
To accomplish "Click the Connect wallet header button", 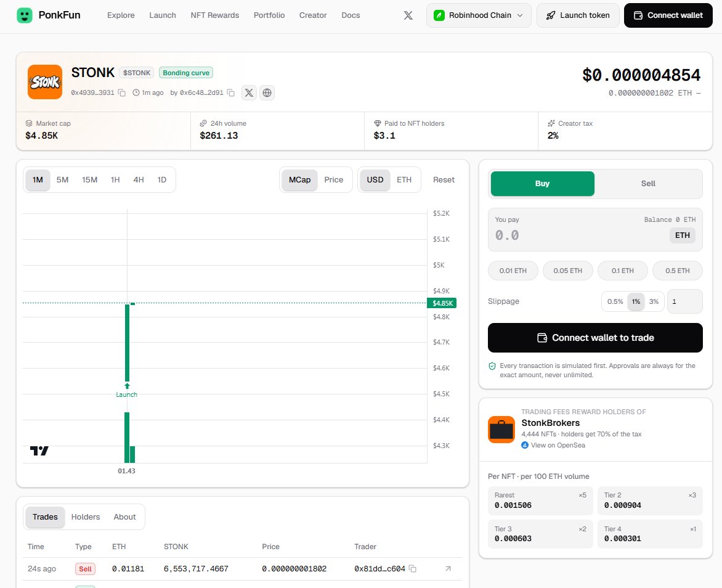I will [x=668, y=15].
